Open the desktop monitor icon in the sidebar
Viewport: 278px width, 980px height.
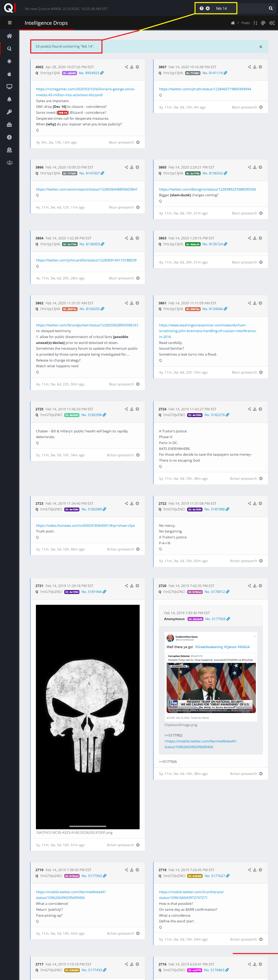coord(10,86)
